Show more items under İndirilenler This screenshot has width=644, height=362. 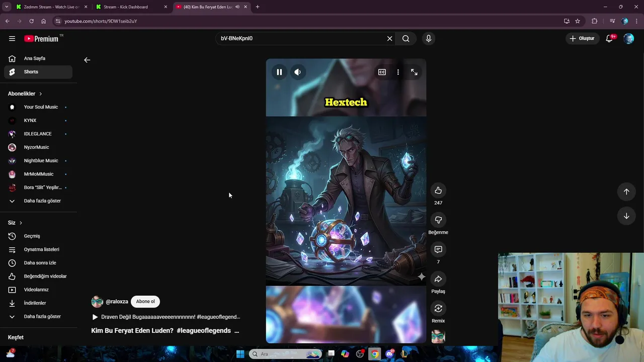(x=38, y=316)
